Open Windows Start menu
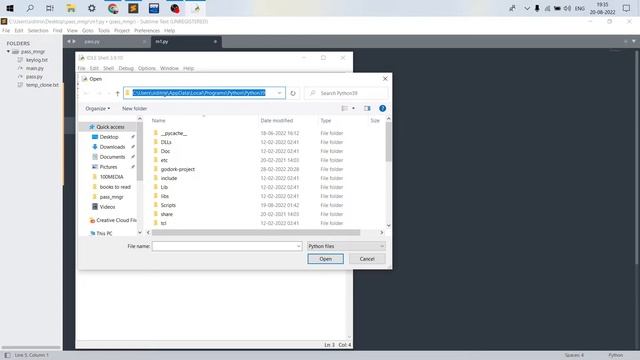This screenshot has width=640, height=360. 10,8
